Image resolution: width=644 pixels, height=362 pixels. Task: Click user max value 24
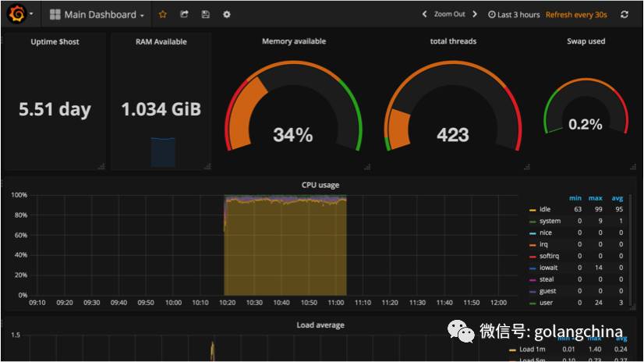pos(599,303)
